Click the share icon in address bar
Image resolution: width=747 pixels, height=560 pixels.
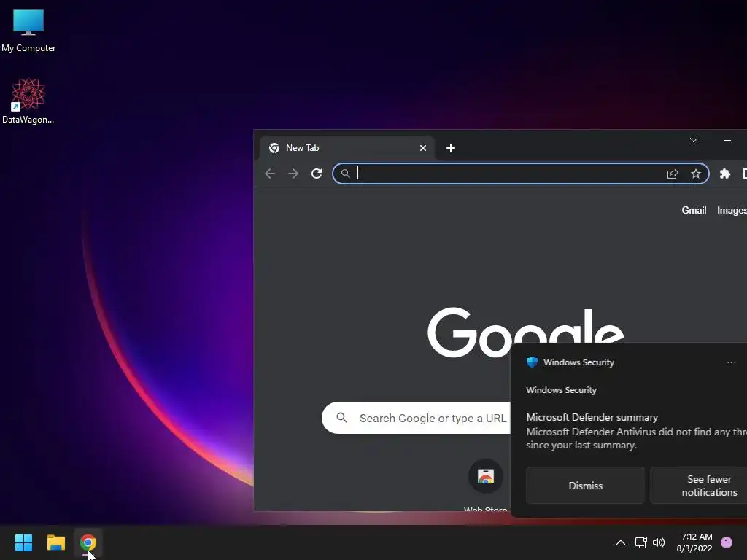[x=672, y=174]
